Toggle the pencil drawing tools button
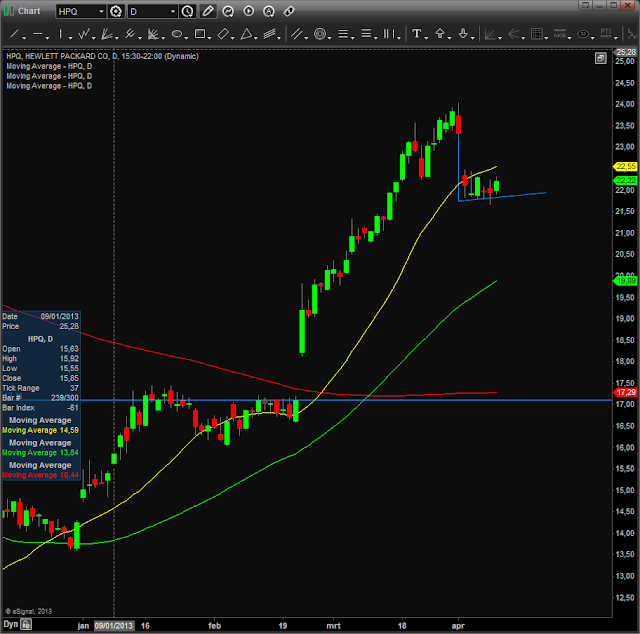 coord(208,11)
